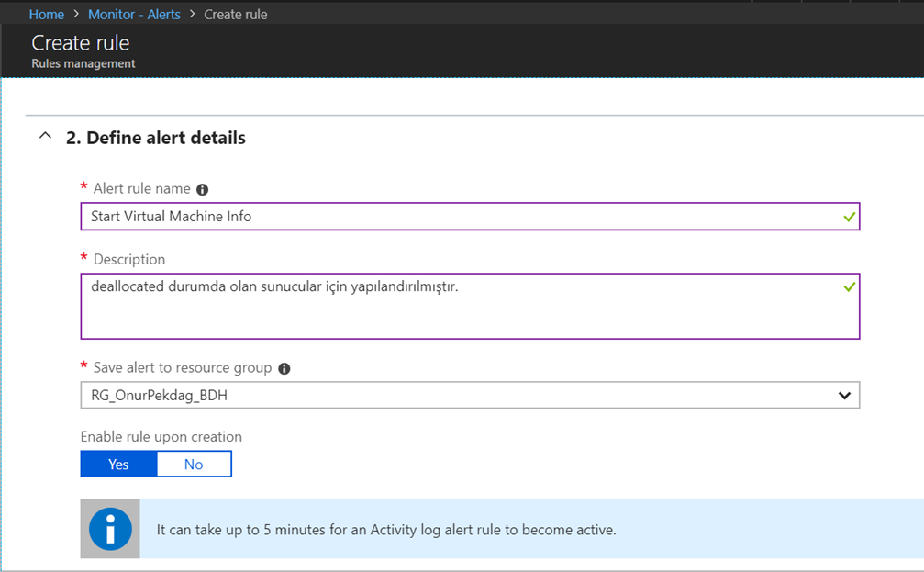Open the resource group dropdown RG_OnurPekdag_BDH

[470, 395]
